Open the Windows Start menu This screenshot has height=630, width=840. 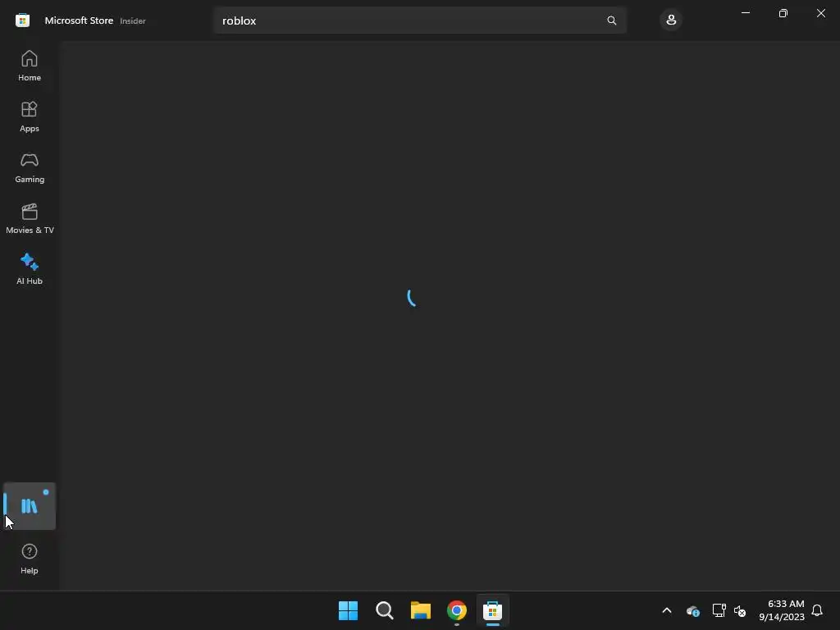[x=348, y=610]
